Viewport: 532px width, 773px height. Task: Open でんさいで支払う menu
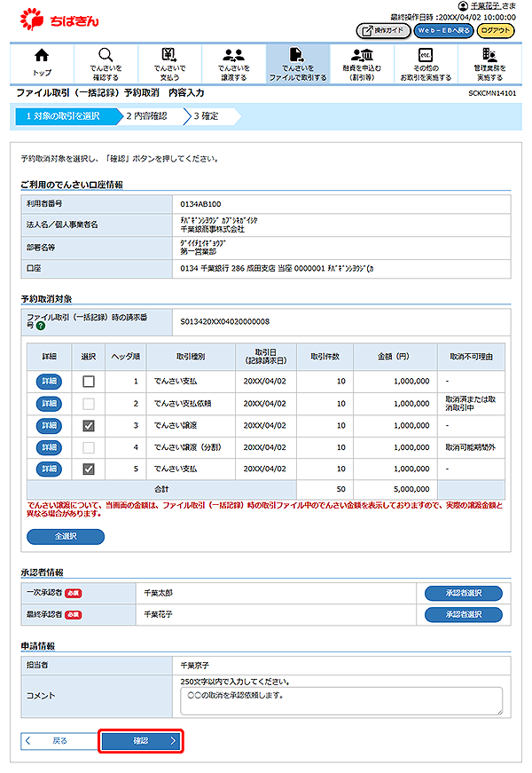169,64
